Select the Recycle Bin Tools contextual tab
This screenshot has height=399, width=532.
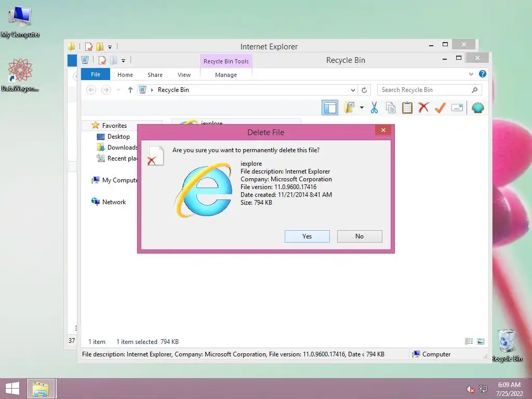226,61
